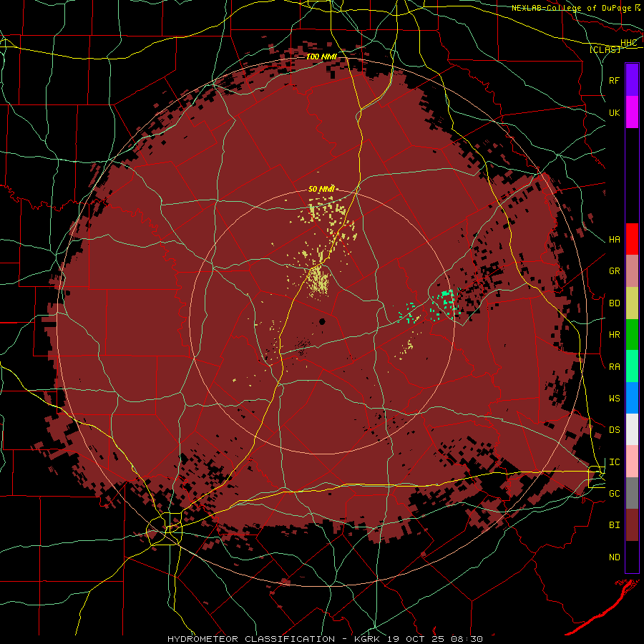The image size is (644, 644).
Task: Click the UK legend label text
Action: tap(614, 112)
